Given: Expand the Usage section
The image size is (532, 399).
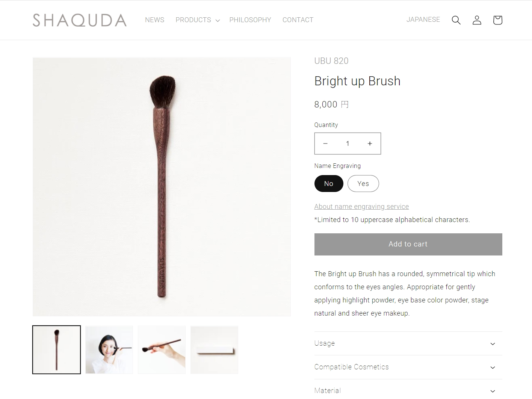Looking at the screenshot, I should 408,343.
